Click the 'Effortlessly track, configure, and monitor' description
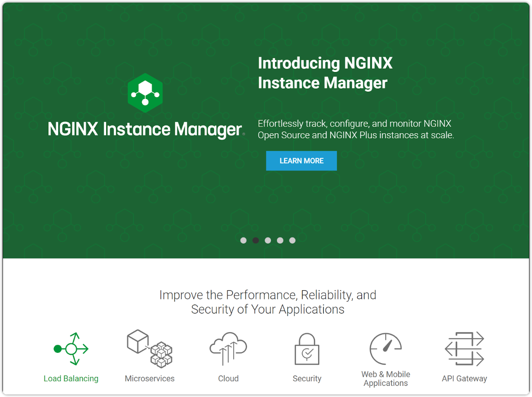This screenshot has width=532, height=397. tap(356, 129)
